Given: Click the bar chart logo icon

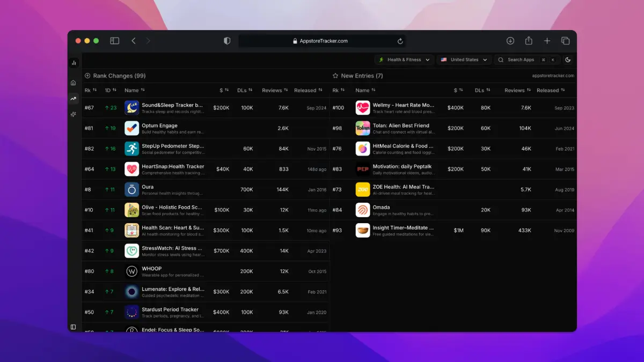Looking at the screenshot, I should [x=74, y=63].
